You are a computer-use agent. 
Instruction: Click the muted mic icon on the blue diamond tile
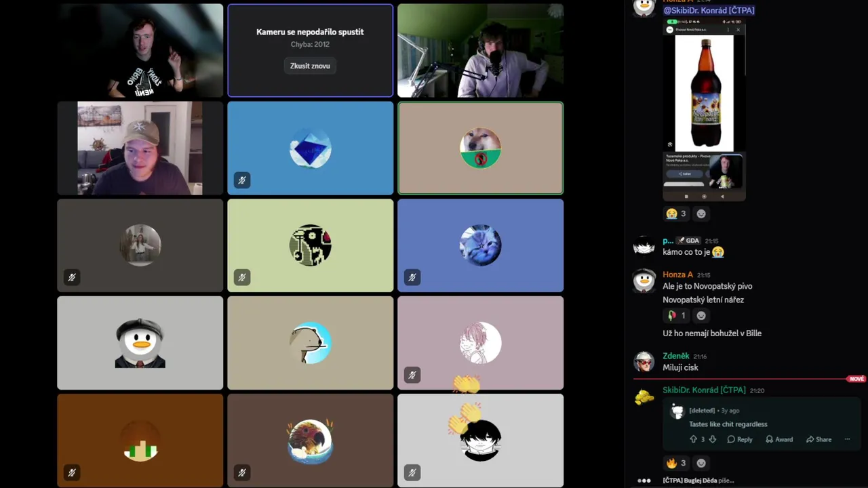pos(242,180)
